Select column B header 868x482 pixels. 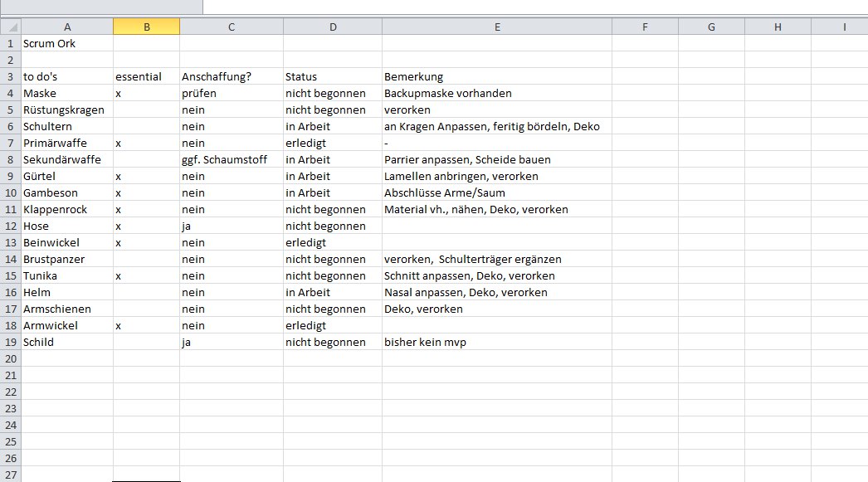coord(146,27)
